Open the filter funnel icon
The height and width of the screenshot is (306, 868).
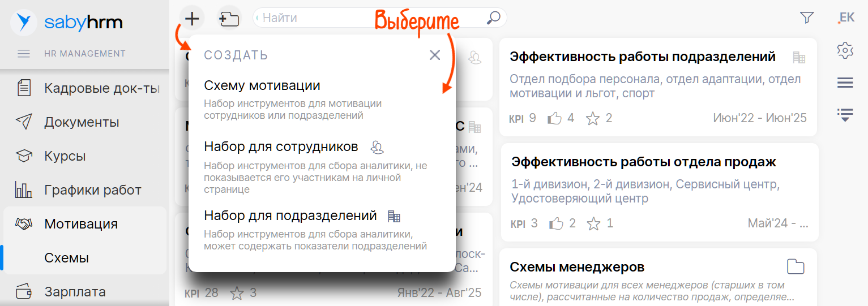pos(807,18)
